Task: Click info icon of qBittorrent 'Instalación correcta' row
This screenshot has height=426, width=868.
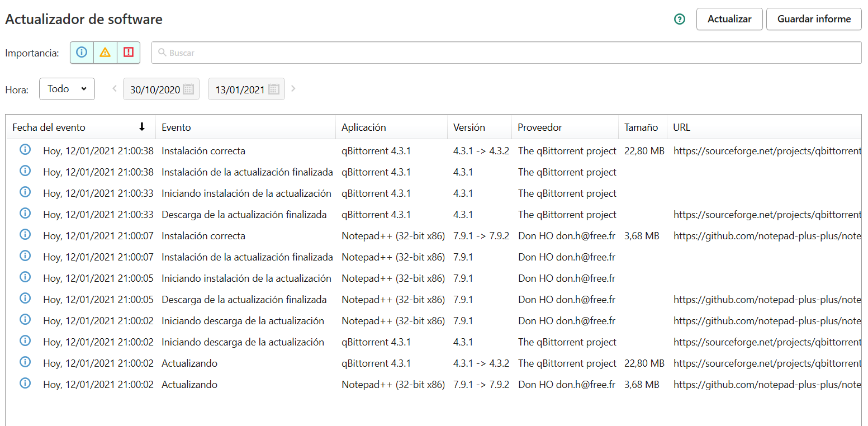Action: click(x=25, y=149)
